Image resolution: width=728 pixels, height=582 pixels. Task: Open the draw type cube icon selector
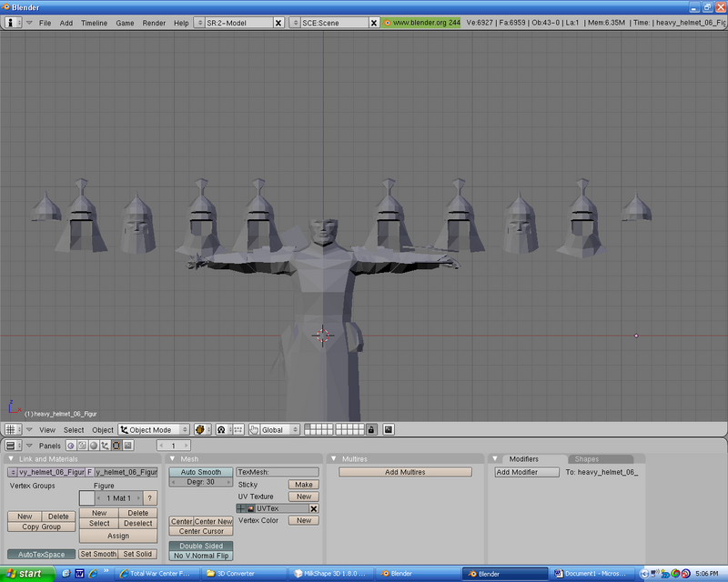201,429
